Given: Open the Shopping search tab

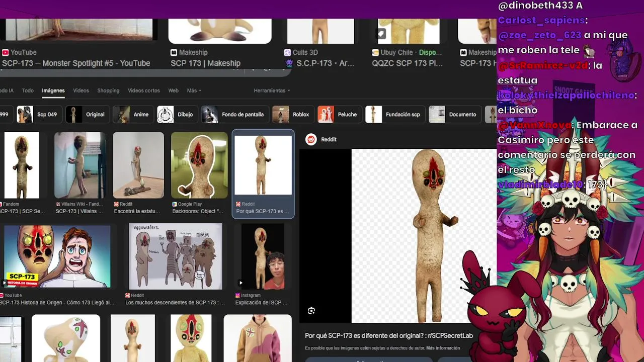Looking at the screenshot, I should point(108,90).
